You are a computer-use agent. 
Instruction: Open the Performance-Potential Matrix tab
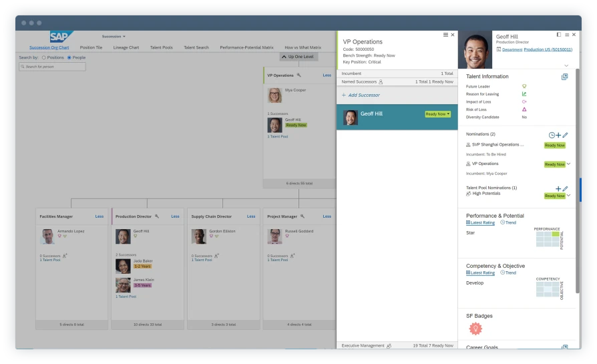[246, 47]
